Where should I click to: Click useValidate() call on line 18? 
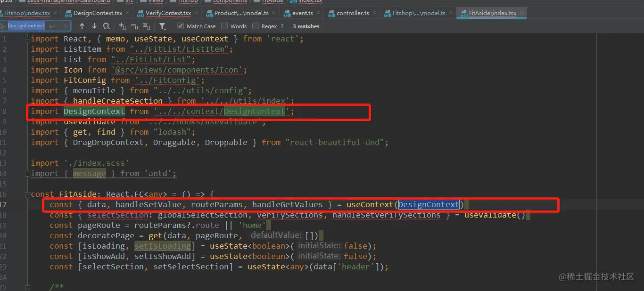(x=495, y=215)
